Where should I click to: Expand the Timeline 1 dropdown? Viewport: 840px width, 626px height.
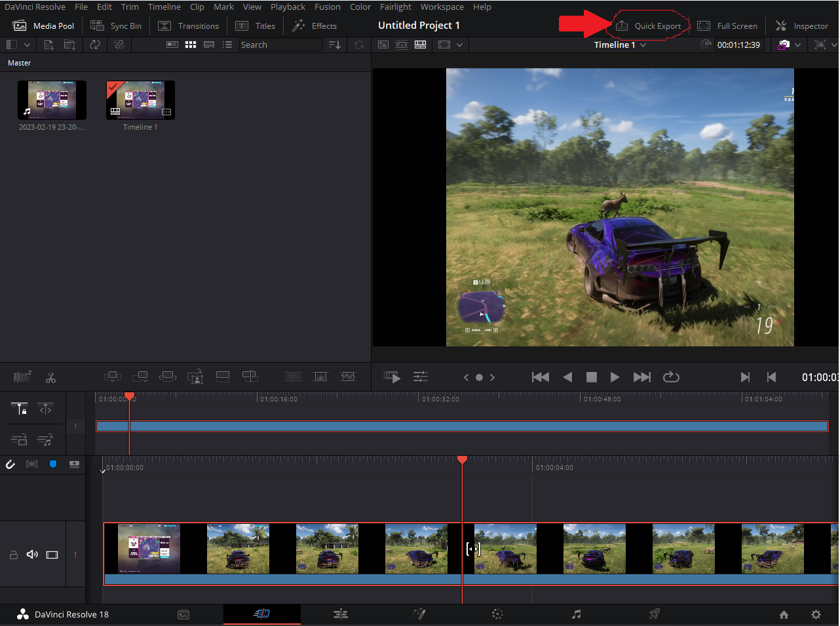620,45
